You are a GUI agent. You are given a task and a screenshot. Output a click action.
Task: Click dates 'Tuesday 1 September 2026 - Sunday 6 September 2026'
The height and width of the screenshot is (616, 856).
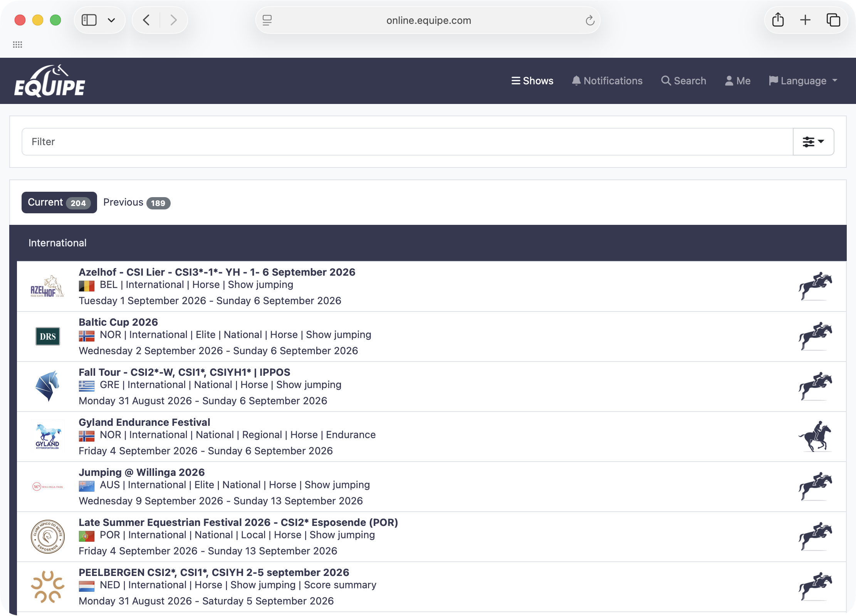(210, 301)
